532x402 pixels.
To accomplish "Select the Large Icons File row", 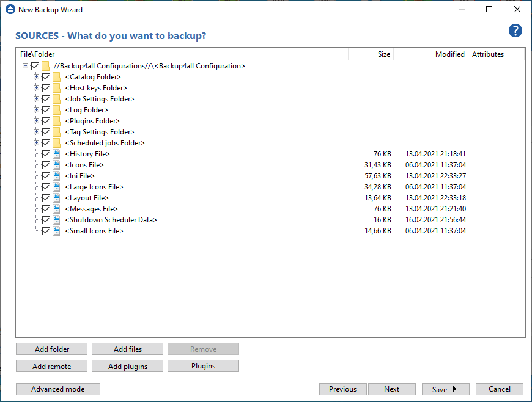I will (270, 187).
